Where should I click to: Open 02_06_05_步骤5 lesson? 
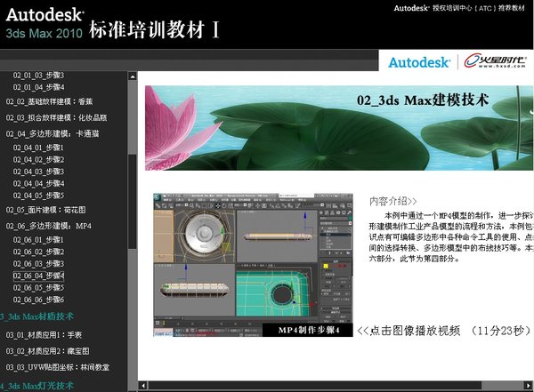[38, 287]
